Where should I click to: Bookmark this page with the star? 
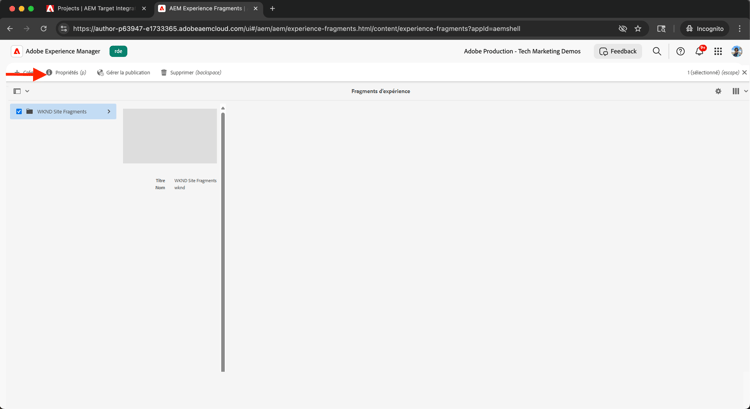point(638,29)
